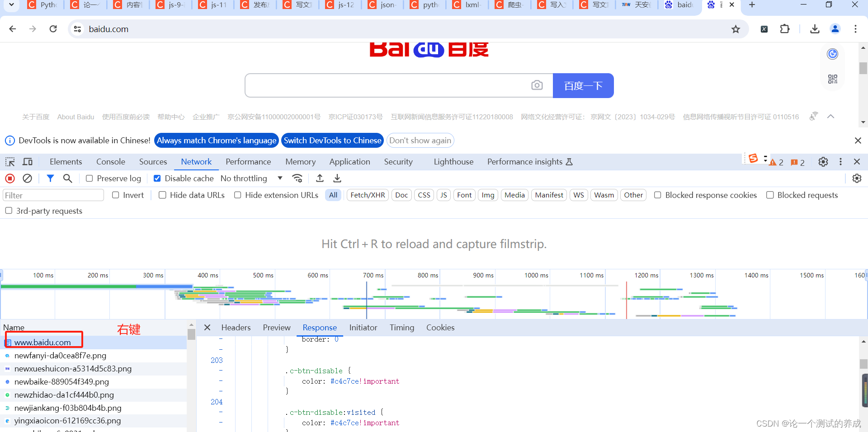Open the Sources panel

153,162
